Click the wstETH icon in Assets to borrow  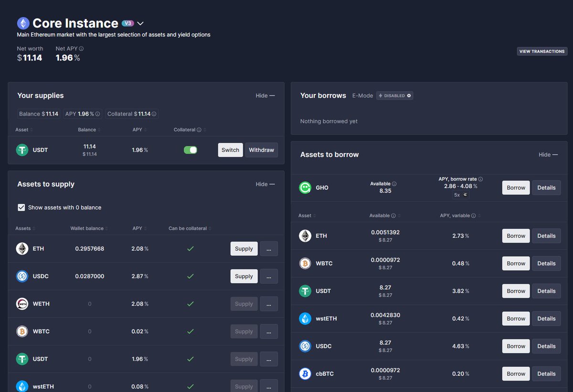(x=305, y=318)
